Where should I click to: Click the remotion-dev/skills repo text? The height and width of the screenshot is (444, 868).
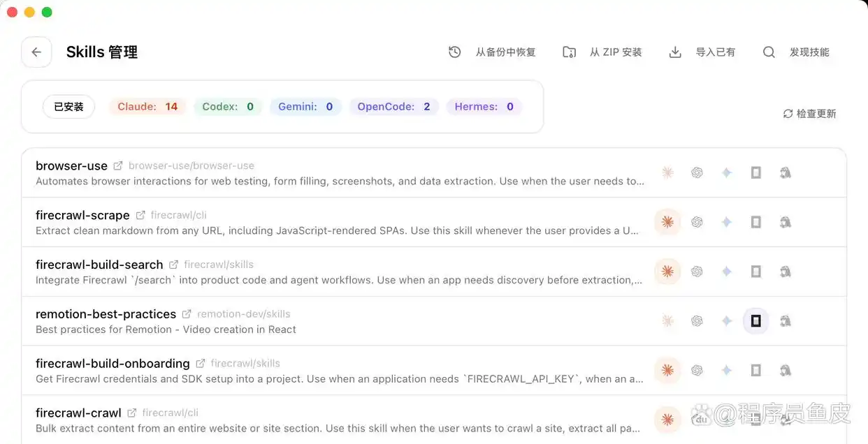[244, 314]
